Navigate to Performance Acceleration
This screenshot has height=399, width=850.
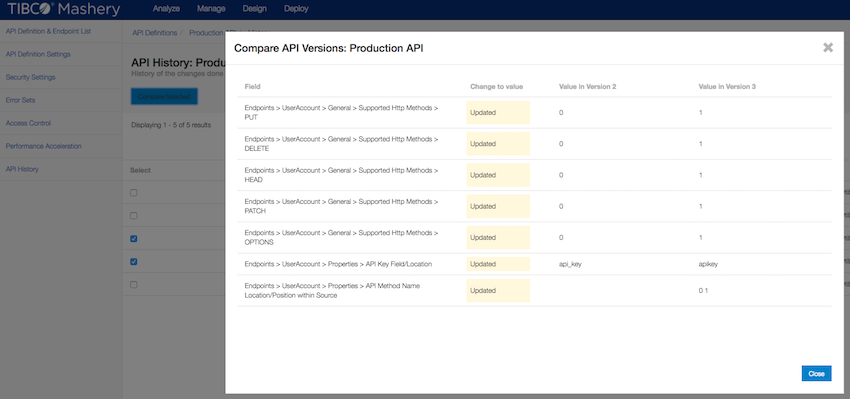43,146
